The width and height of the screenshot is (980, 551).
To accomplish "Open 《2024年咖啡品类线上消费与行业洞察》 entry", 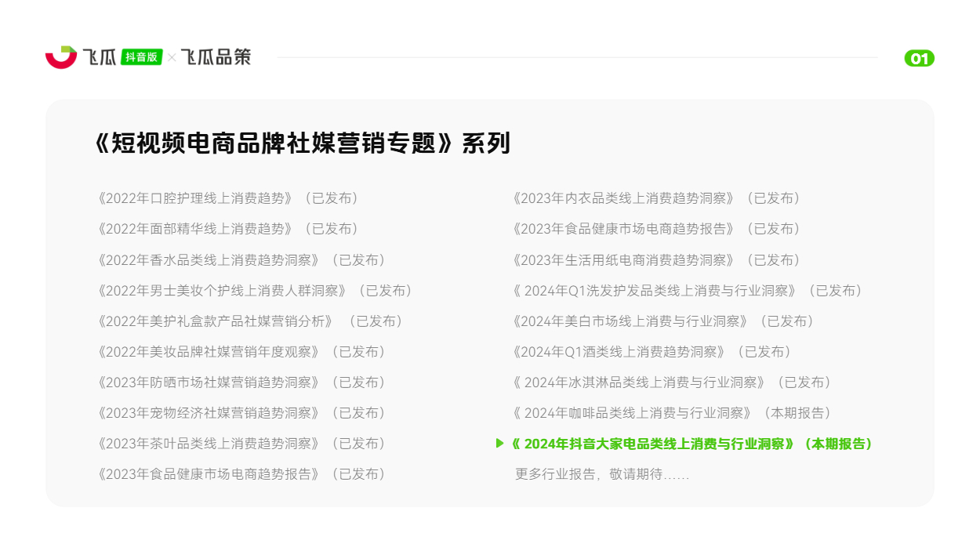I will coord(671,412).
